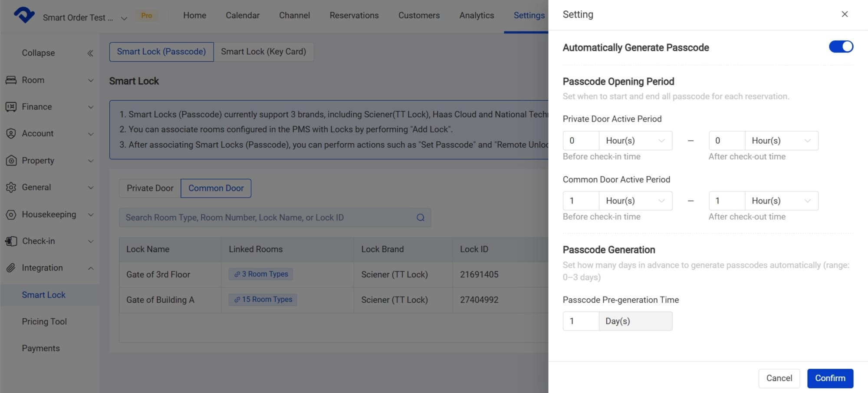Switch to Smart Lock (Key Card) tab

click(263, 52)
